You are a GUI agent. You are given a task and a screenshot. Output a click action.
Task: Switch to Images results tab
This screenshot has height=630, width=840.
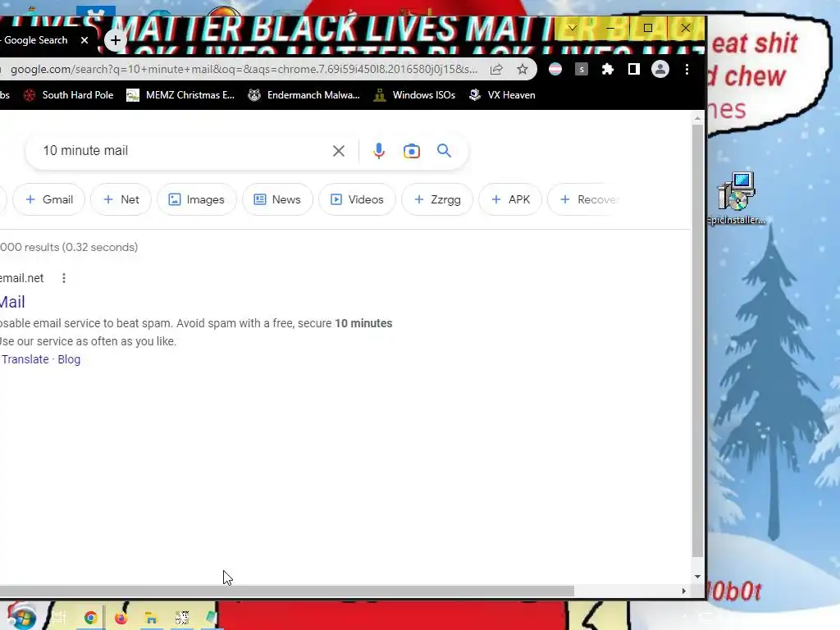[197, 199]
